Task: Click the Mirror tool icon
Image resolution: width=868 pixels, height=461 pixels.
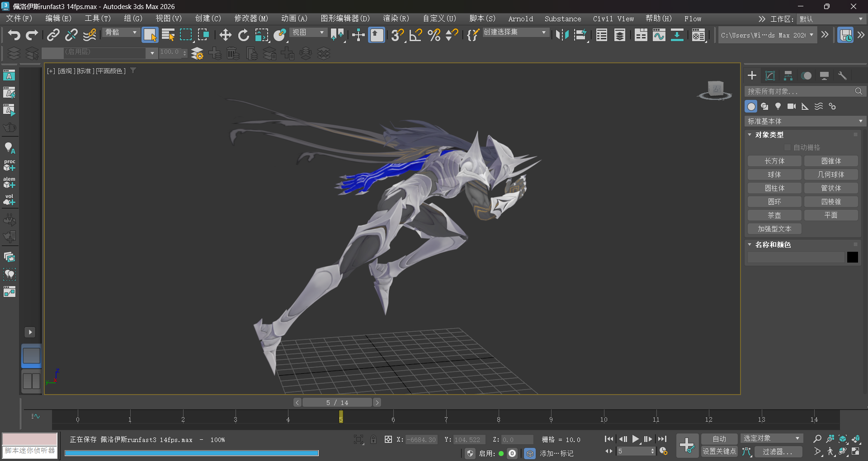Action: click(x=562, y=35)
